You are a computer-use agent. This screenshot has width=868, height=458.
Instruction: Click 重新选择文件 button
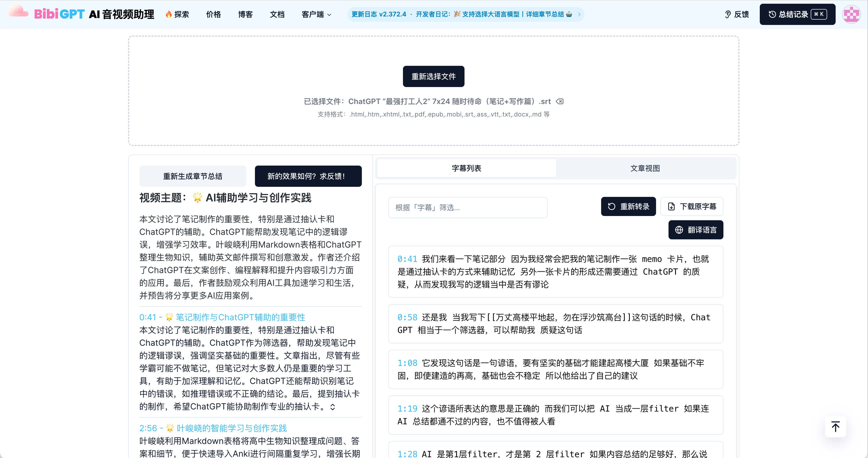tap(433, 76)
